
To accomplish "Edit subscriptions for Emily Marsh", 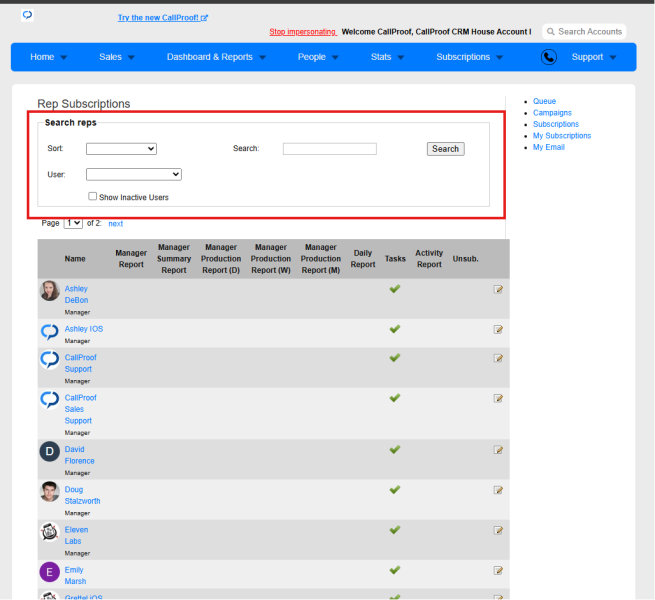I will click(498, 570).
